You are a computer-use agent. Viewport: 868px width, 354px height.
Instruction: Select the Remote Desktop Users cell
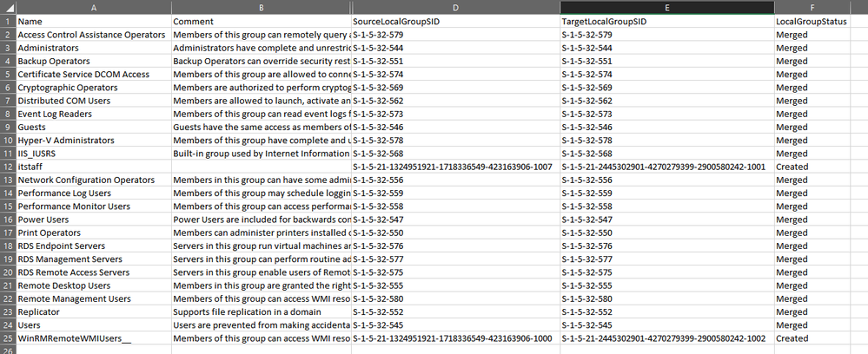94,285
